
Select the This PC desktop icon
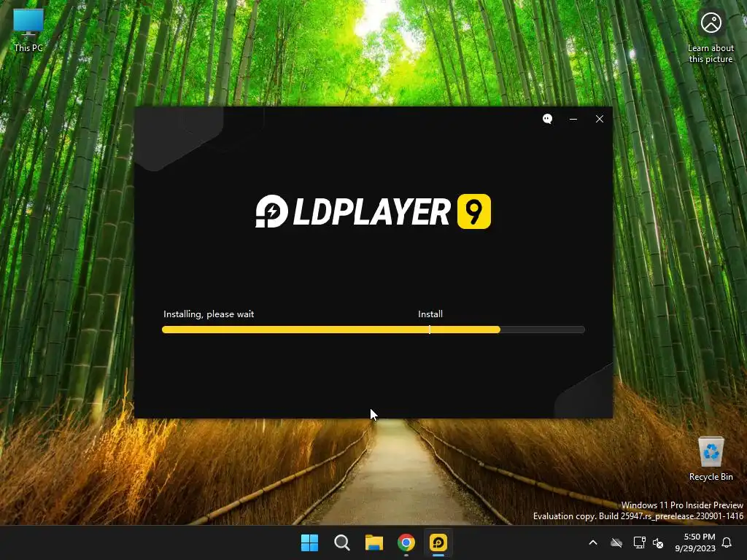(x=28, y=31)
